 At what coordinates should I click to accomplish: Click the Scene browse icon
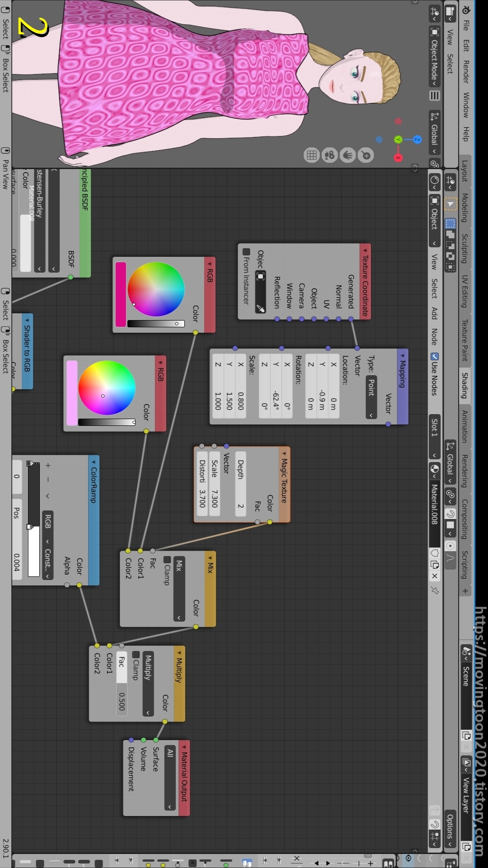(466, 653)
